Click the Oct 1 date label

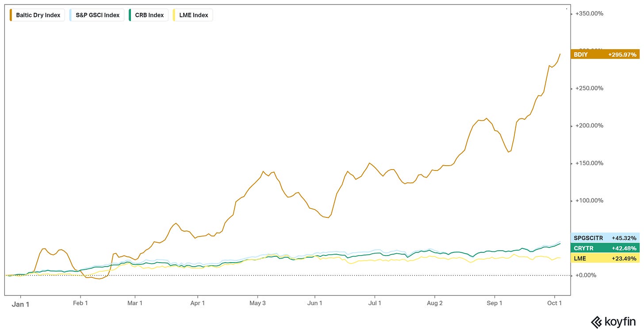[x=555, y=303]
